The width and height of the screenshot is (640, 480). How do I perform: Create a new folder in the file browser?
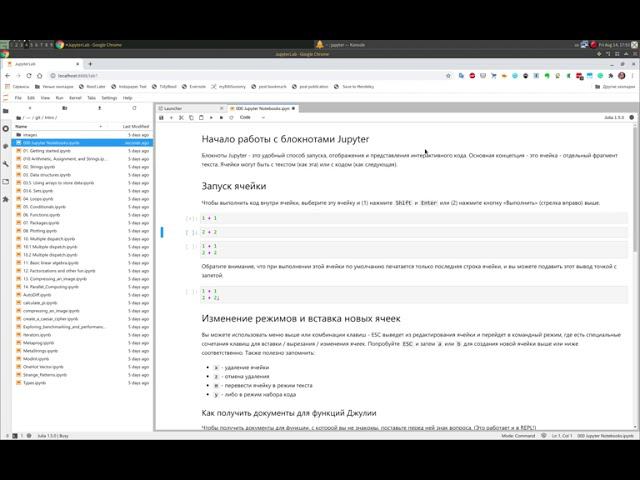tap(64, 108)
